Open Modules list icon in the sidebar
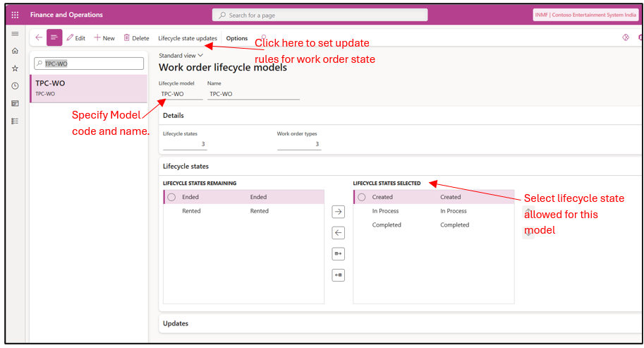The image size is (644, 348). (x=16, y=121)
